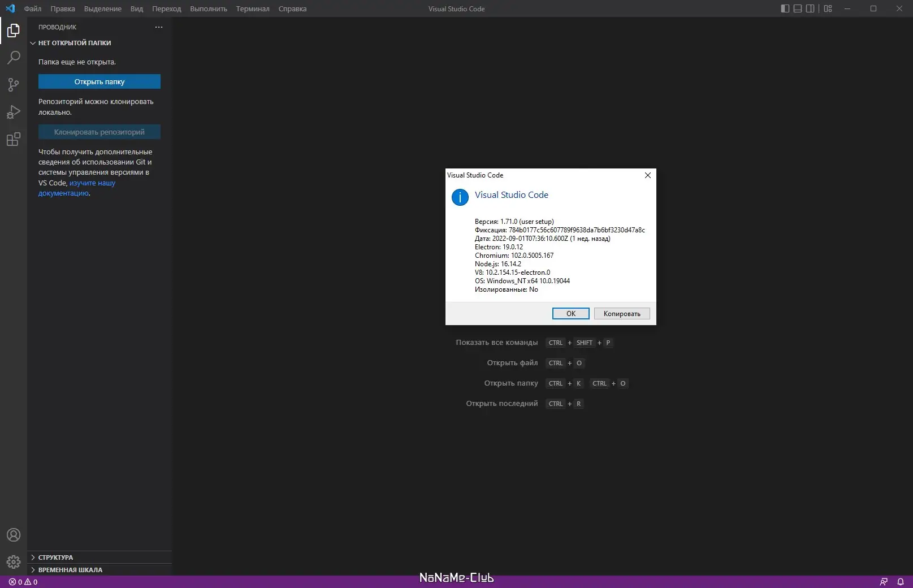Click the Клонировать репозиторий button
The width and height of the screenshot is (913, 588).
click(x=99, y=132)
